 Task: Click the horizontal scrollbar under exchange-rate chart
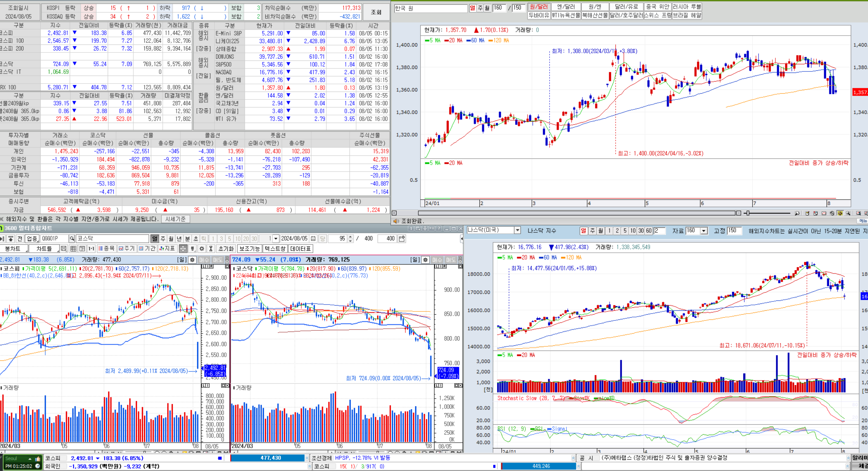(577, 213)
